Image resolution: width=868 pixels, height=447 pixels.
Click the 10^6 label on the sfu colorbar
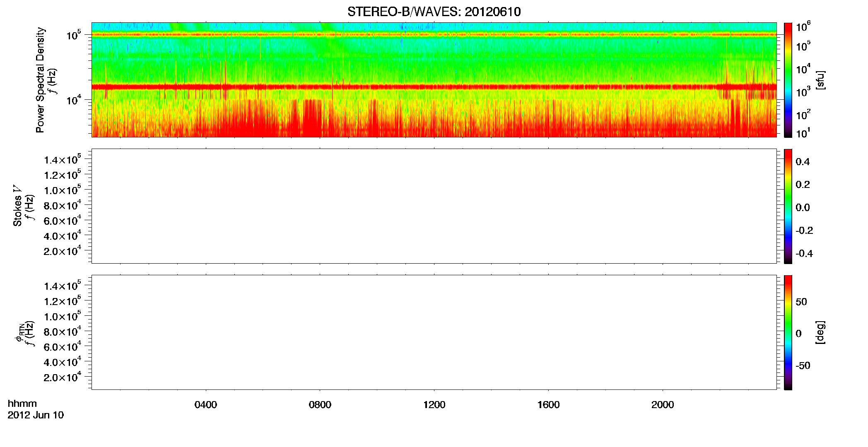[804, 26]
